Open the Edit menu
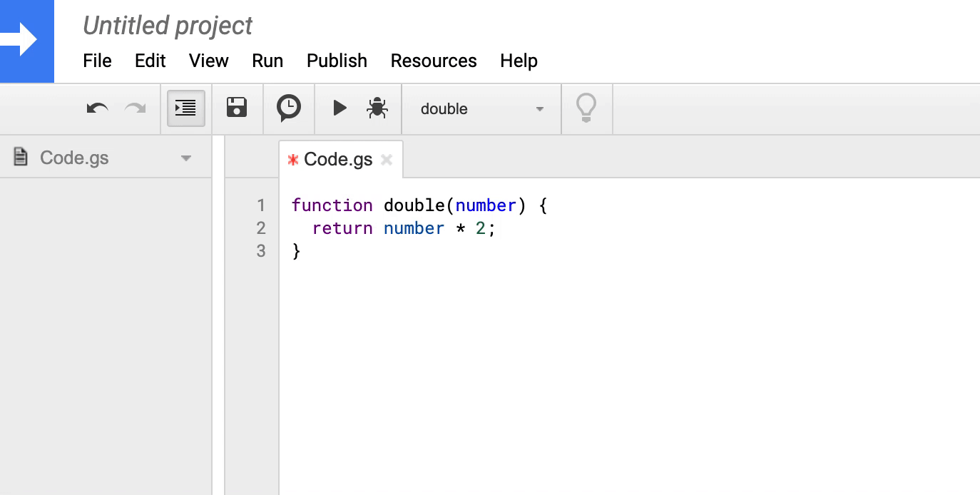The width and height of the screenshot is (980, 495). (x=150, y=61)
